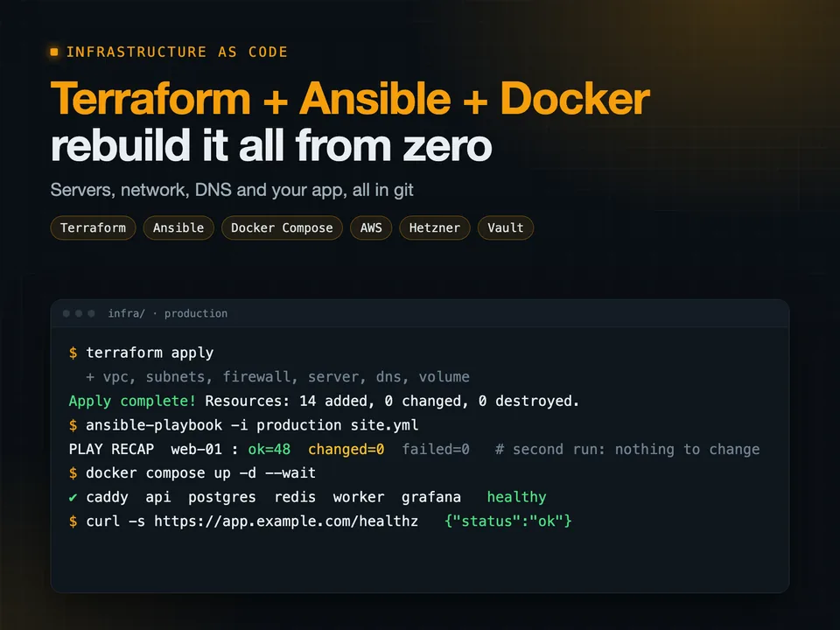Click the "grafana" service name
The width and height of the screenshot is (840, 630).
431,497
